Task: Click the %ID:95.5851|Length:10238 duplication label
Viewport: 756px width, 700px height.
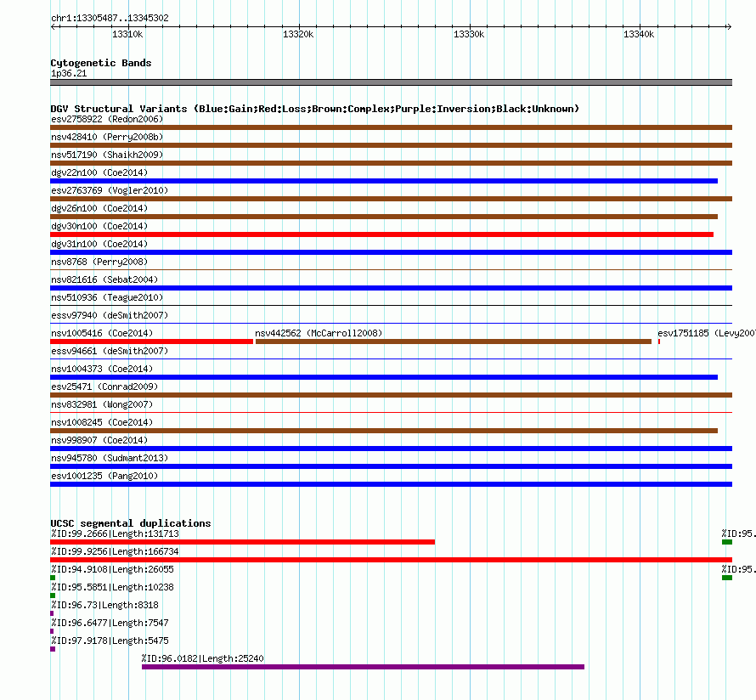Action: 112,587
